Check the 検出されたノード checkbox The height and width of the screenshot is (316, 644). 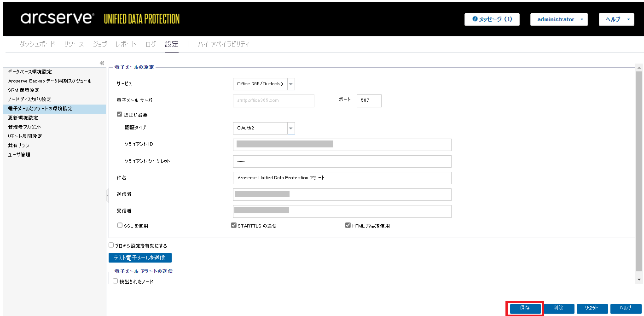click(116, 281)
